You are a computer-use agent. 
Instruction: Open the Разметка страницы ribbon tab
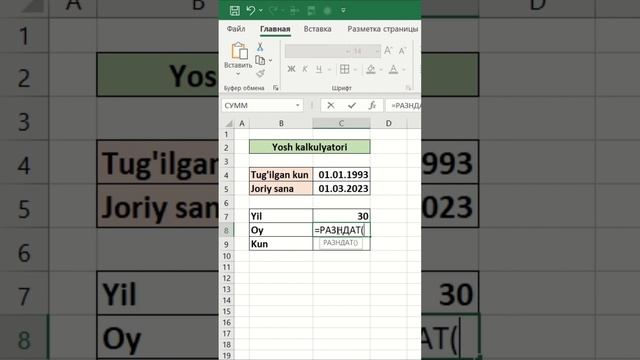(382, 29)
